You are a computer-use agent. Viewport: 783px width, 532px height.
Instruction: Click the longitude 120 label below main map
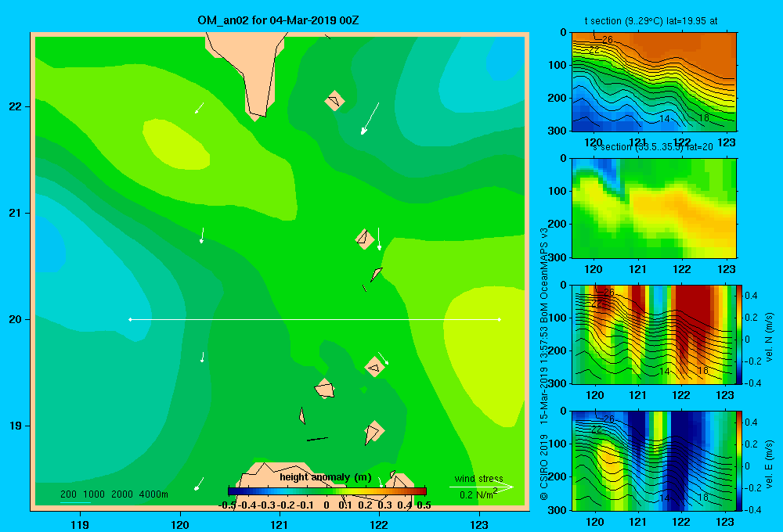coord(180,524)
